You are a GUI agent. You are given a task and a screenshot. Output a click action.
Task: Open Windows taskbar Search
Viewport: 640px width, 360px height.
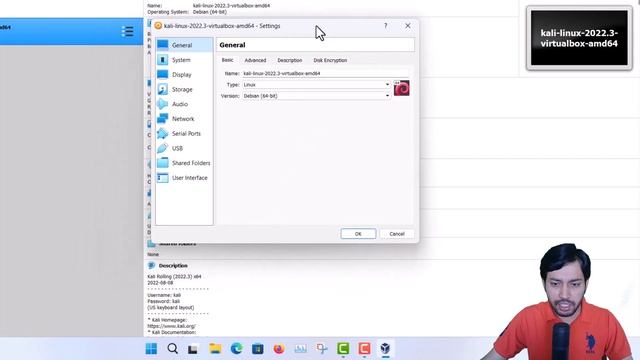(173, 349)
